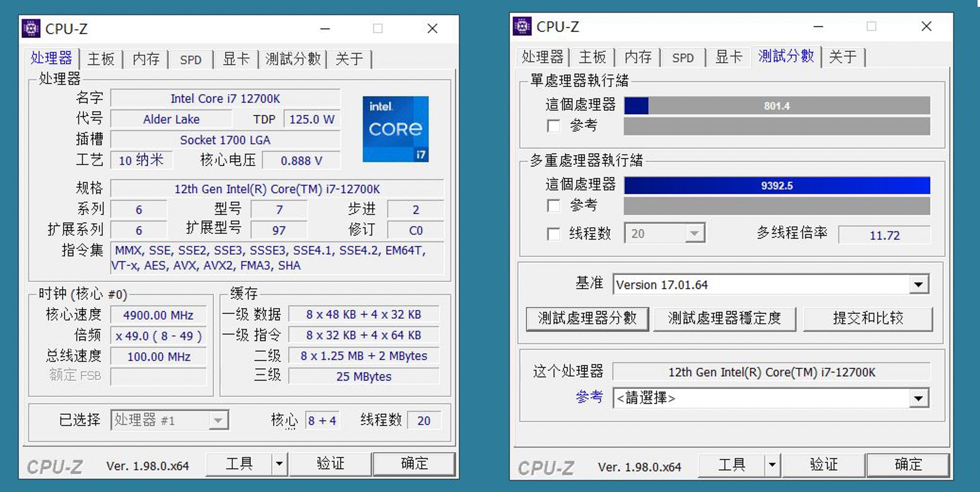Click the CPU-Z app icon in right window title bar
Screen dimensions: 980x492
tap(522, 26)
